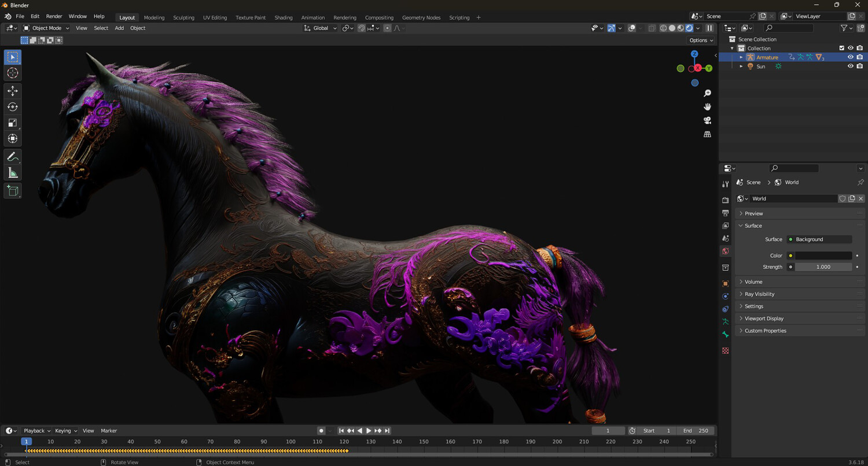Screen dimensions: 868x466
Task: Open the Object properties tab
Action: pos(726,284)
